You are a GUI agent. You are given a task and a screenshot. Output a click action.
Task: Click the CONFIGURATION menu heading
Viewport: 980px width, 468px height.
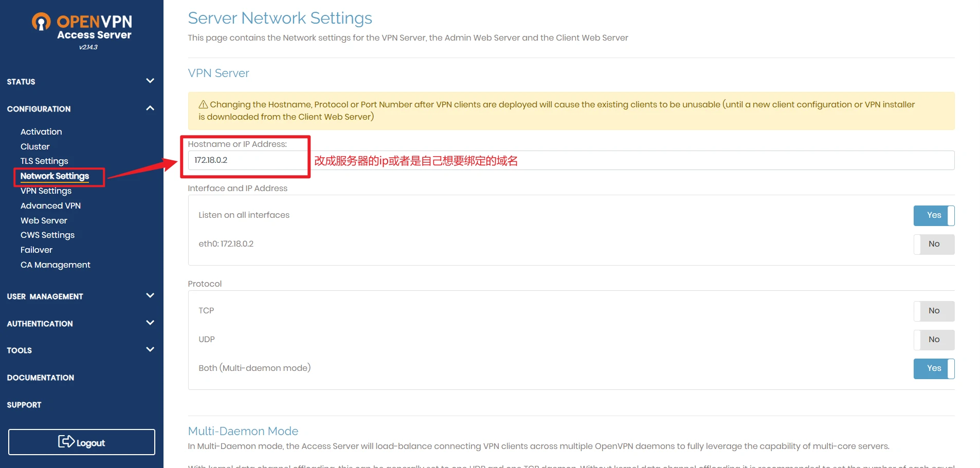pyautogui.click(x=39, y=109)
